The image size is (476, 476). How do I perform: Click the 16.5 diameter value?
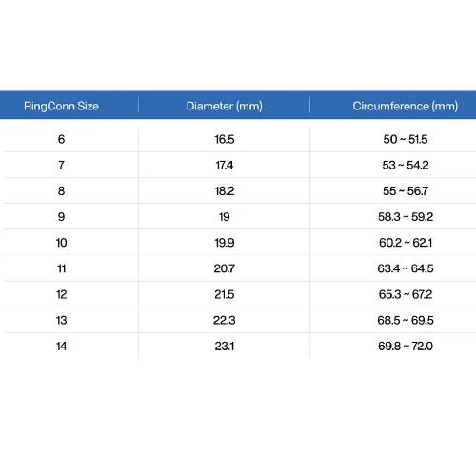[225, 139]
